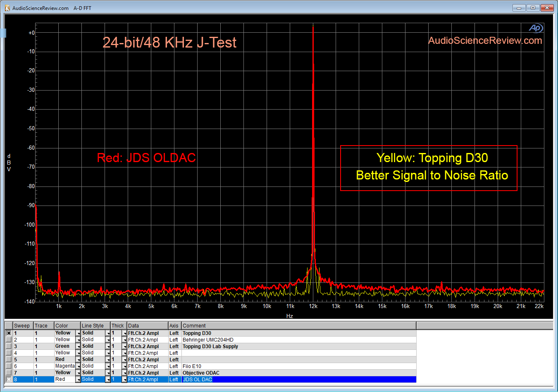Enable the Topping D30 Lab Supply checkbox
This screenshot has height=392, width=558.
click(9, 346)
